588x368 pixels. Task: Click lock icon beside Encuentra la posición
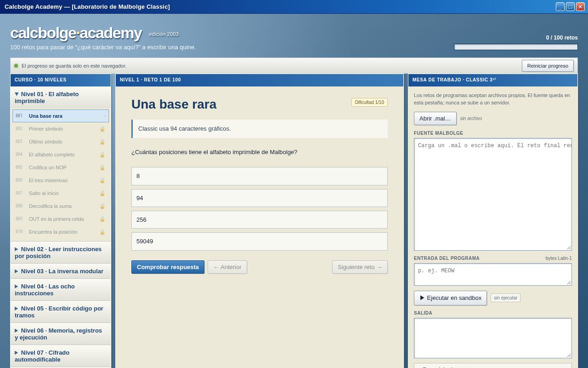click(x=102, y=232)
